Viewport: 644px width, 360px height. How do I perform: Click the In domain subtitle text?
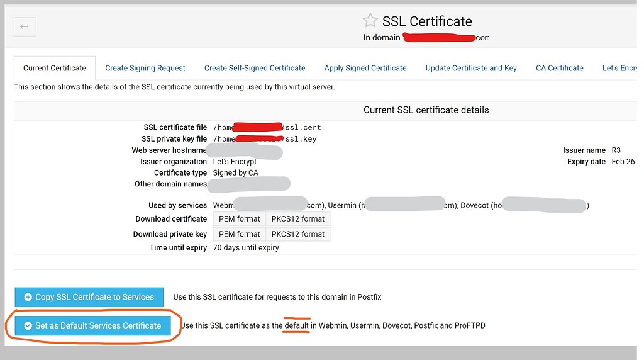coord(426,38)
